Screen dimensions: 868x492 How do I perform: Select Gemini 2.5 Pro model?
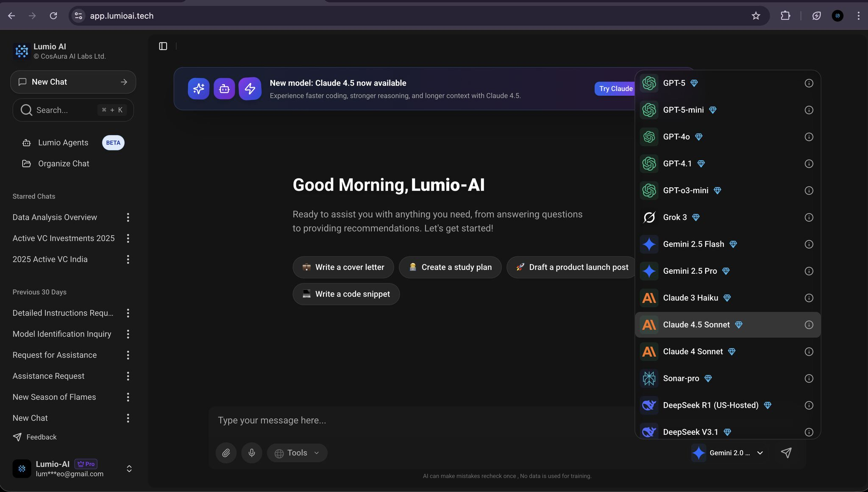(690, 271)
